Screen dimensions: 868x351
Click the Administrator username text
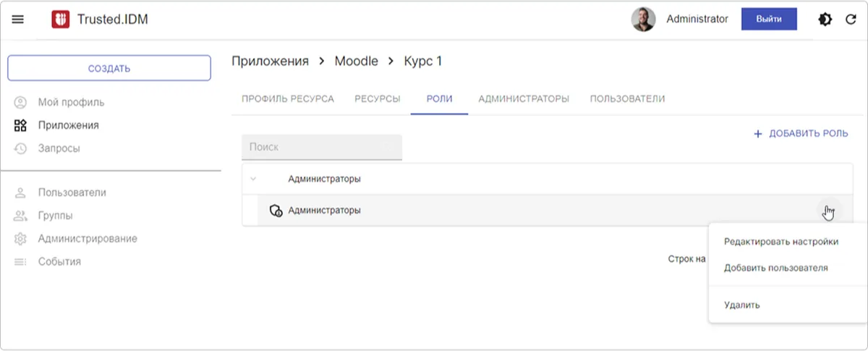[x=697, y=20]
